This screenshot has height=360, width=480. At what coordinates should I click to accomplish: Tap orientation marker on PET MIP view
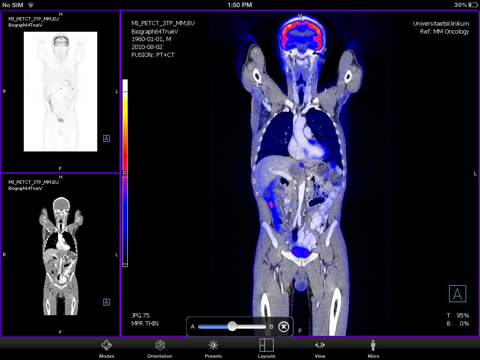pyautogui.click(x=106, y=138)
